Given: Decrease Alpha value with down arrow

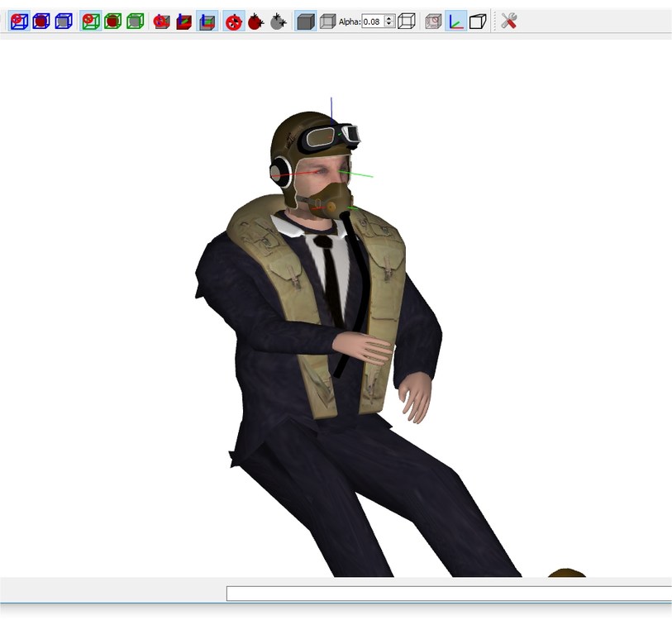Looking at the screenshot, I should (389, 24).
